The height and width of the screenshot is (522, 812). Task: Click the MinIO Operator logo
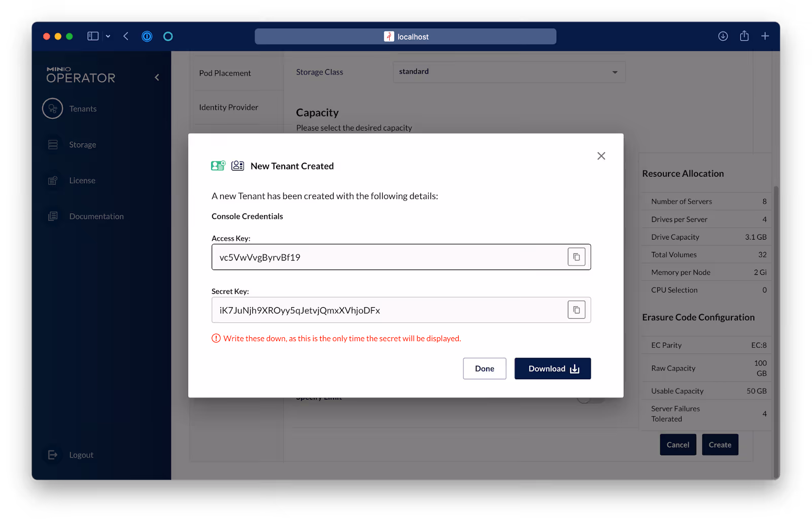click(x=81, y=75)
